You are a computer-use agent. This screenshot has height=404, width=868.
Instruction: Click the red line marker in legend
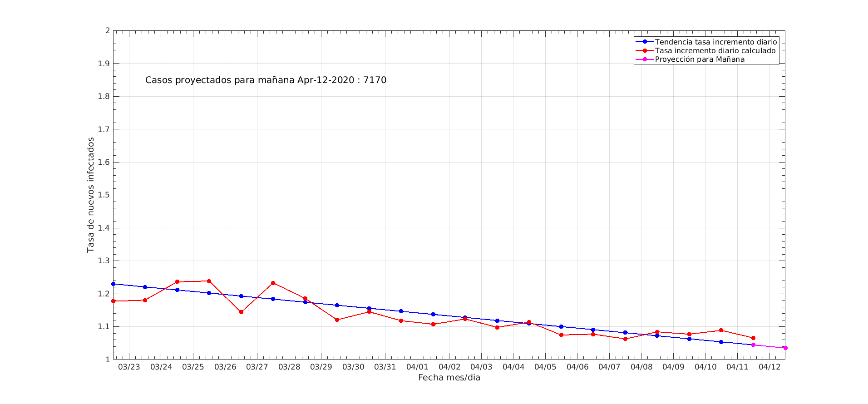(645, 50)
